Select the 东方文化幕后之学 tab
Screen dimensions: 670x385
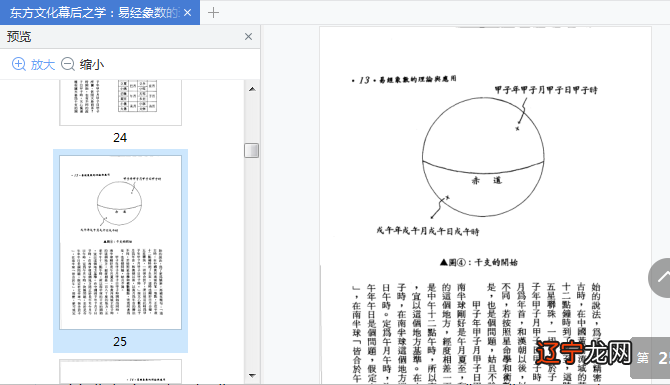100,12
